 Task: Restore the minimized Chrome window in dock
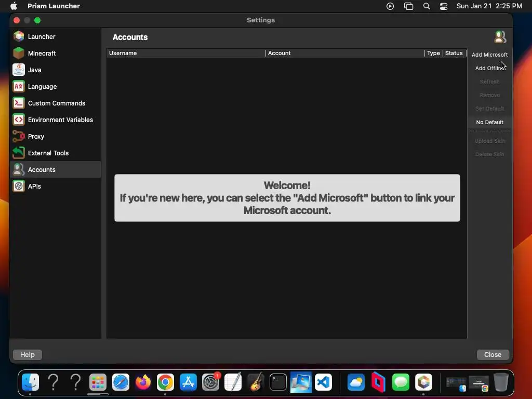point(478,383)
